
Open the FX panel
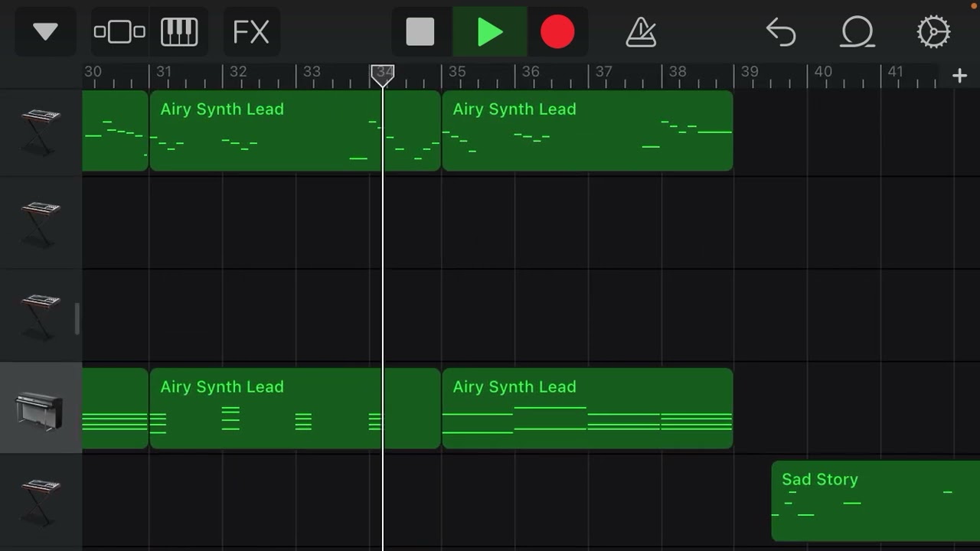click(251, 32)
